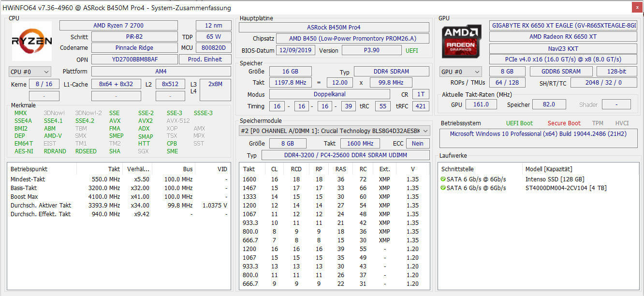
Task: Click the 65 W TDP value
Action: pos(213,37)
